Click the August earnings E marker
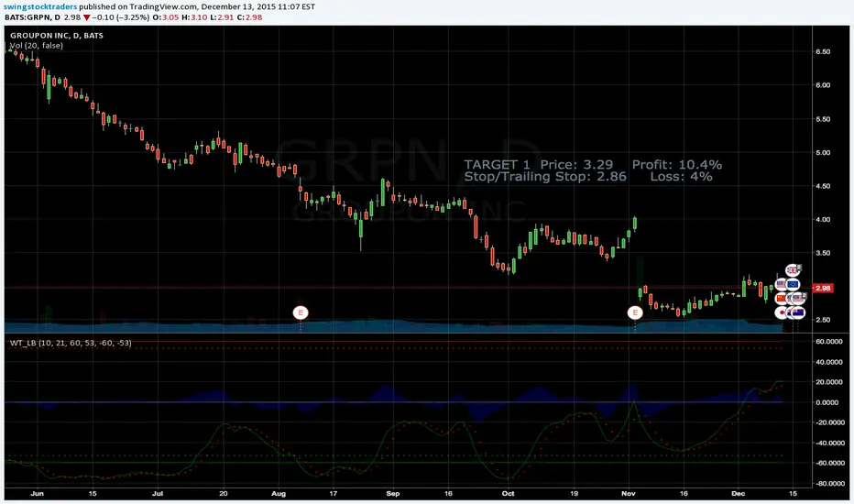Screen dimensions: 854x504 click(x=301, y=312)
